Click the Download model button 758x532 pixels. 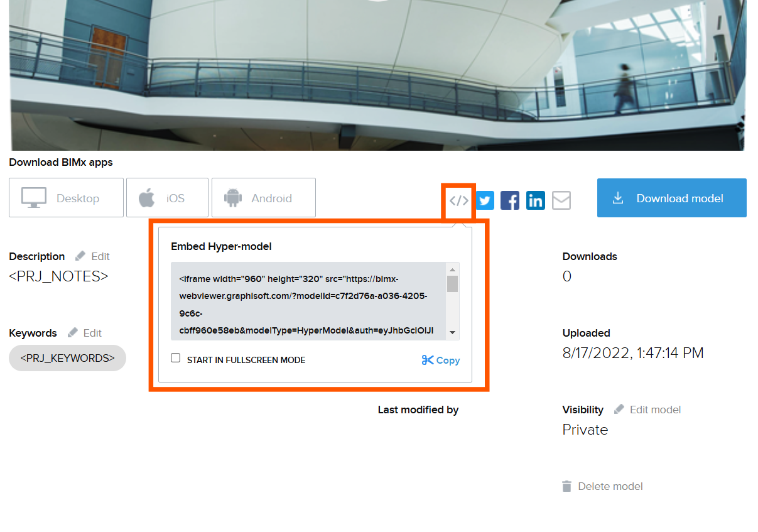click(672, 198)
